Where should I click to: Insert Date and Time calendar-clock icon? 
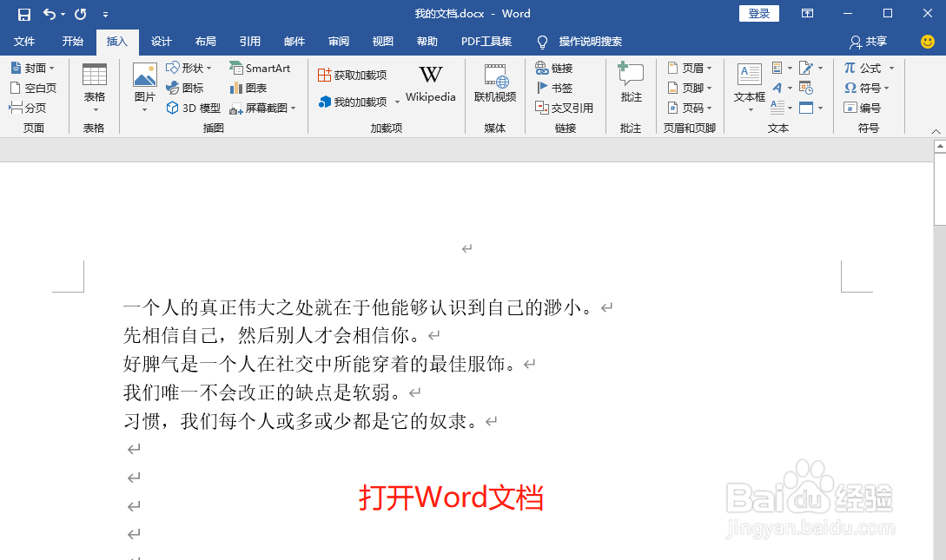coord(806,88)
